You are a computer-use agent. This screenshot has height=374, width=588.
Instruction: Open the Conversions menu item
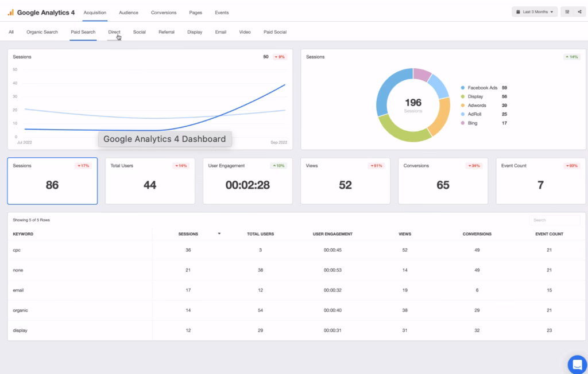163,12
